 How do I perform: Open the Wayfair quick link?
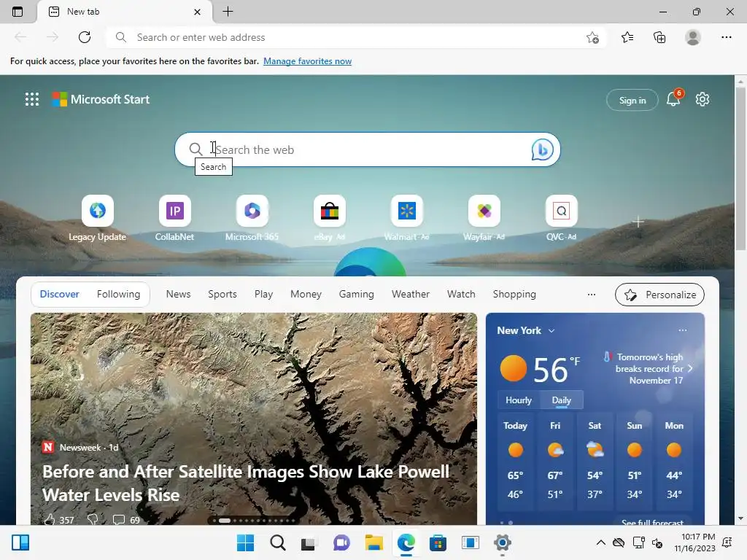tap(484, 219)
